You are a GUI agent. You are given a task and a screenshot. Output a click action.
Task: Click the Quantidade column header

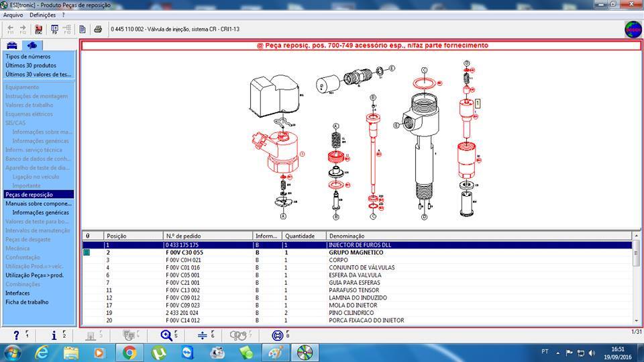(x=304, y=236)
